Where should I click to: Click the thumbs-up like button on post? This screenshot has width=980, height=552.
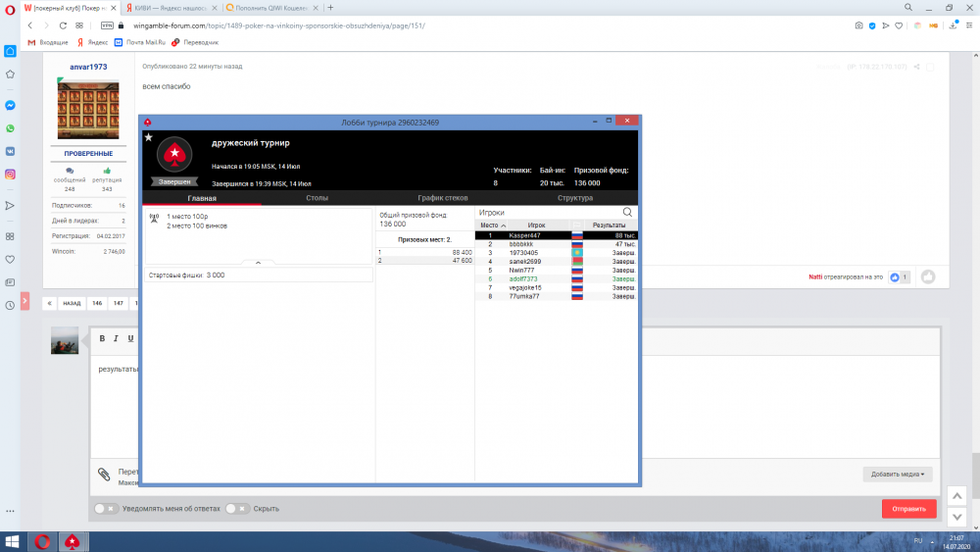tap(927, 276)
